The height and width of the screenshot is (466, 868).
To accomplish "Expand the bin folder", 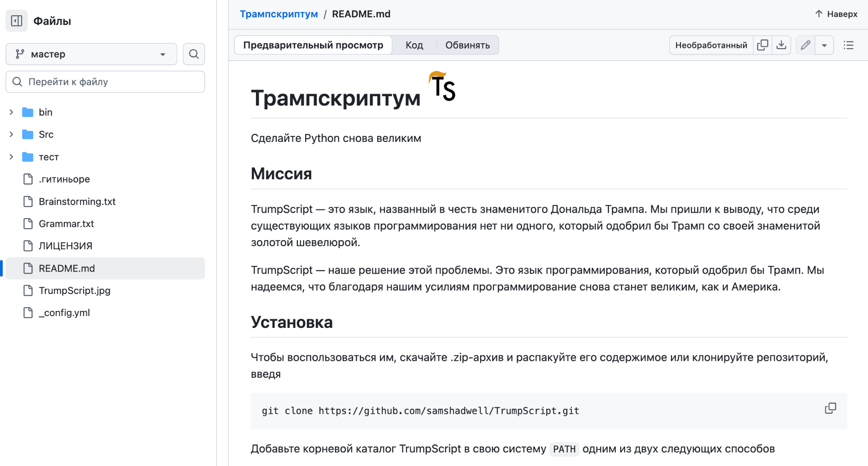I will tap(11, 112).
